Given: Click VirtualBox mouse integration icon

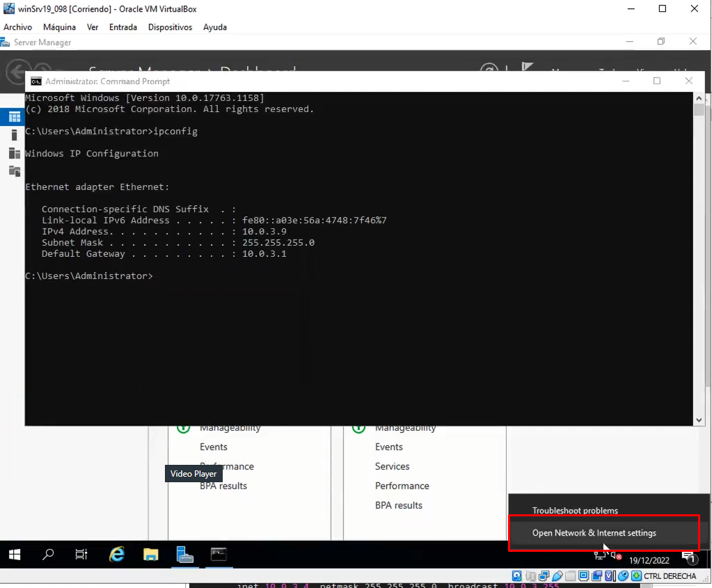Looking at the screenshot, I should 624,576.
